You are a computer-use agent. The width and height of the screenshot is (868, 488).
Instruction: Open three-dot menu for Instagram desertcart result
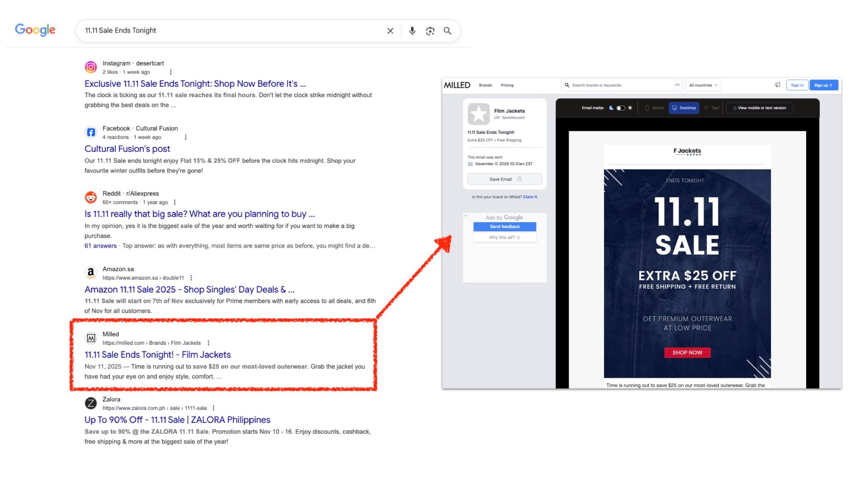170,72
